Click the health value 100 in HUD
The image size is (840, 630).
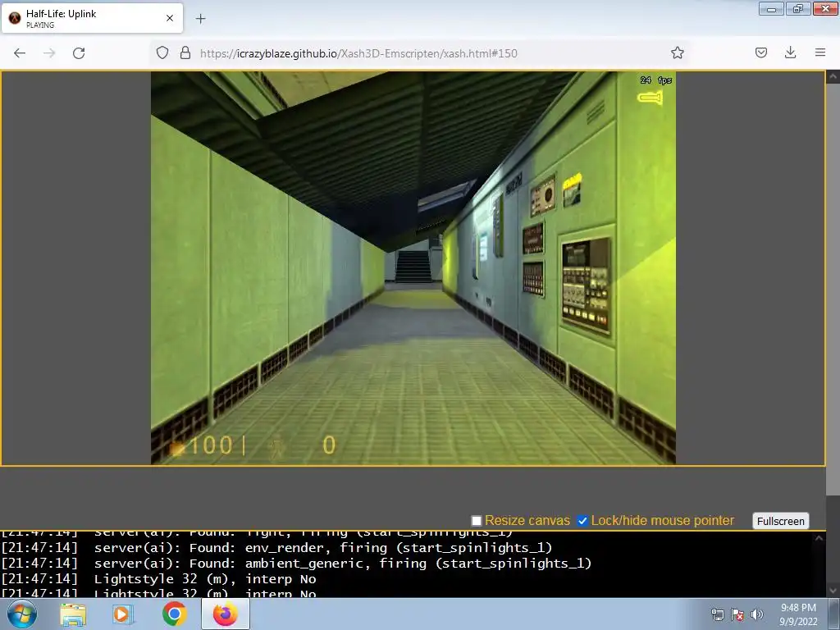click(211, 445)
